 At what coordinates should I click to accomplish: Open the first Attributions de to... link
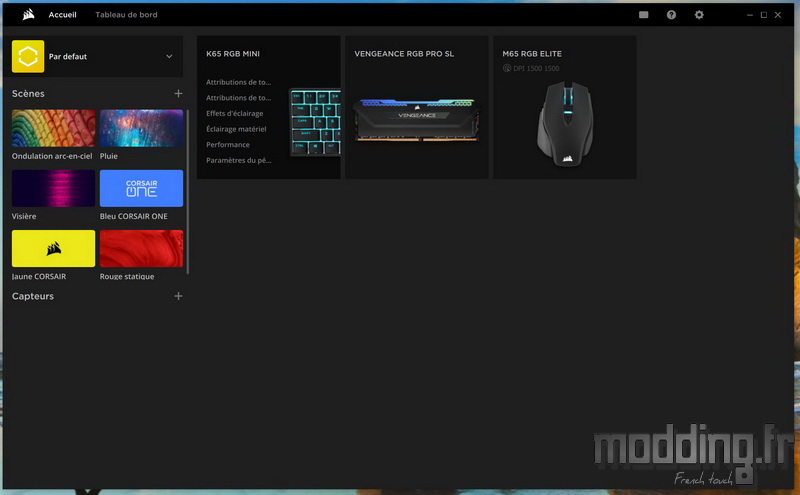[x=238, y=82]
